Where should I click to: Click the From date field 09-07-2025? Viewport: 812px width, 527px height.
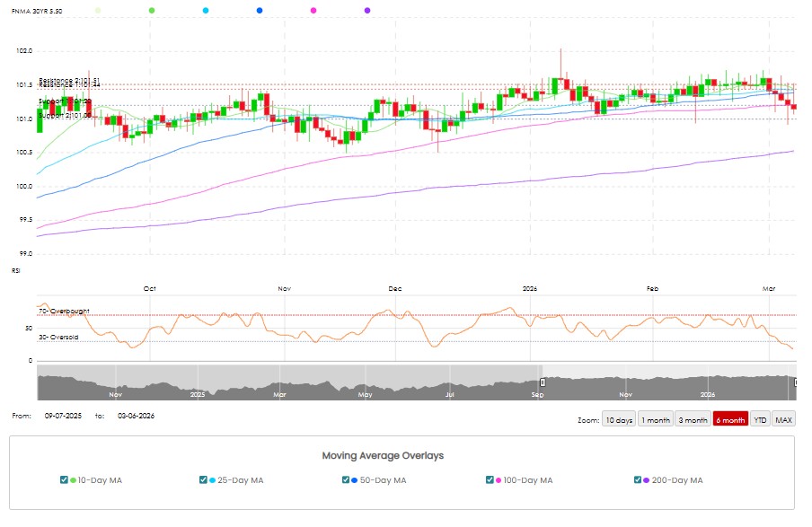pyautogui.click(x=63, y=416)
